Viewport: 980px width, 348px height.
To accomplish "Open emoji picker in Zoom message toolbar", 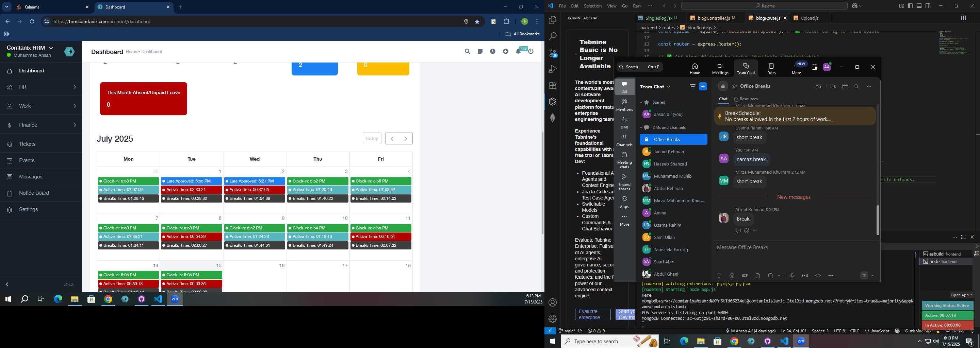I will pyautogui.click(x=732, y=276).
